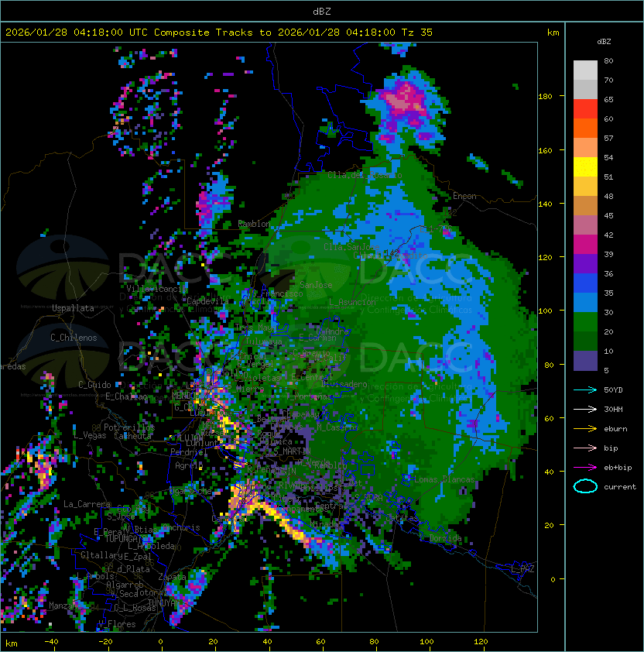Click the 120 horizontal axis tick
Viewport: 644px width, 652px height.
(x=481, y=642)
